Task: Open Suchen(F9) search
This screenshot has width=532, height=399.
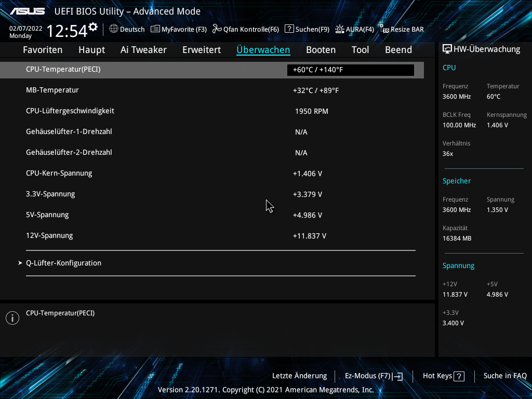Action: 312,30
